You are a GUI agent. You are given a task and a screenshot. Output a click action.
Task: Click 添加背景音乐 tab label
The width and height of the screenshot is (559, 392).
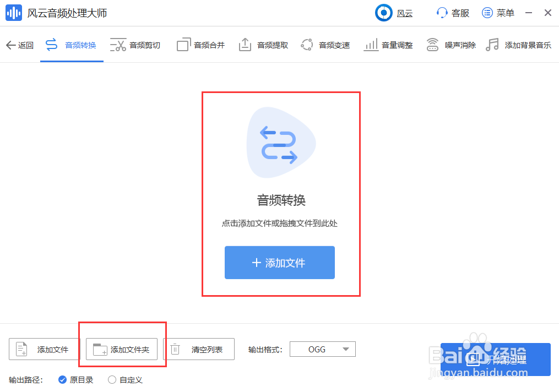[x=528, y=45]
